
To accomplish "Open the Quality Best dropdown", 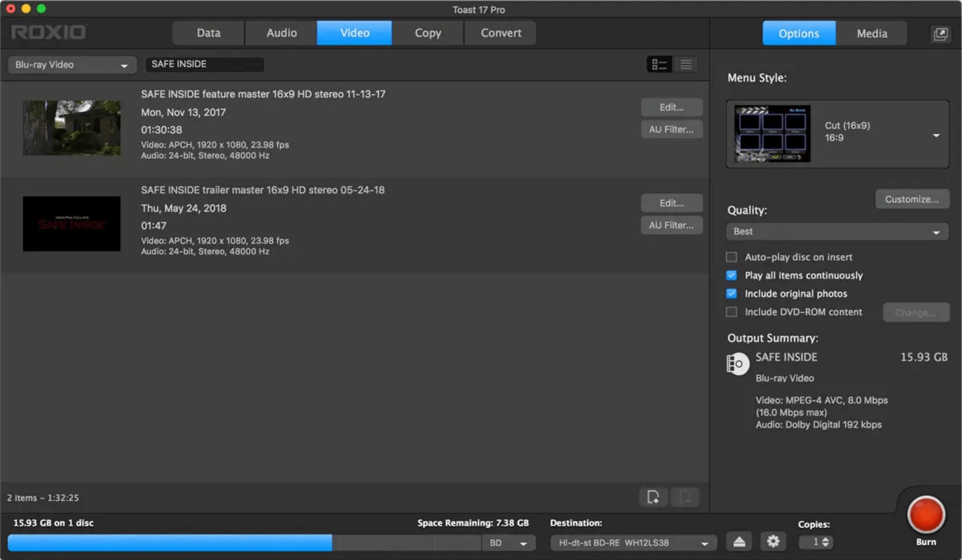I will (x=837, y=231).
